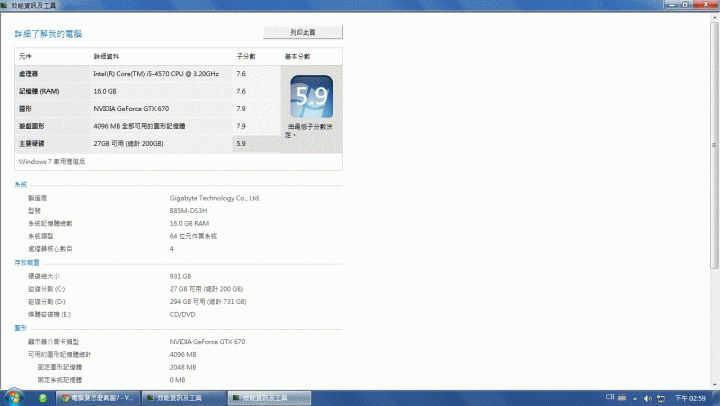The height and width of the screenshot is (406, 720).
Task: Select the 7.6 subscore in processor row
Action: (241, 73)
